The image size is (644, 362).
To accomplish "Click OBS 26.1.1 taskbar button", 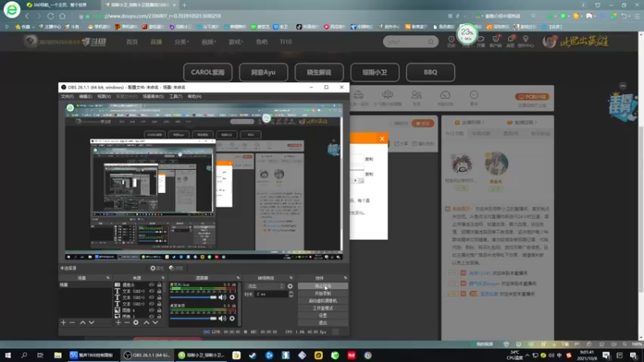I will pyautogui.click(x=147, y=355).
